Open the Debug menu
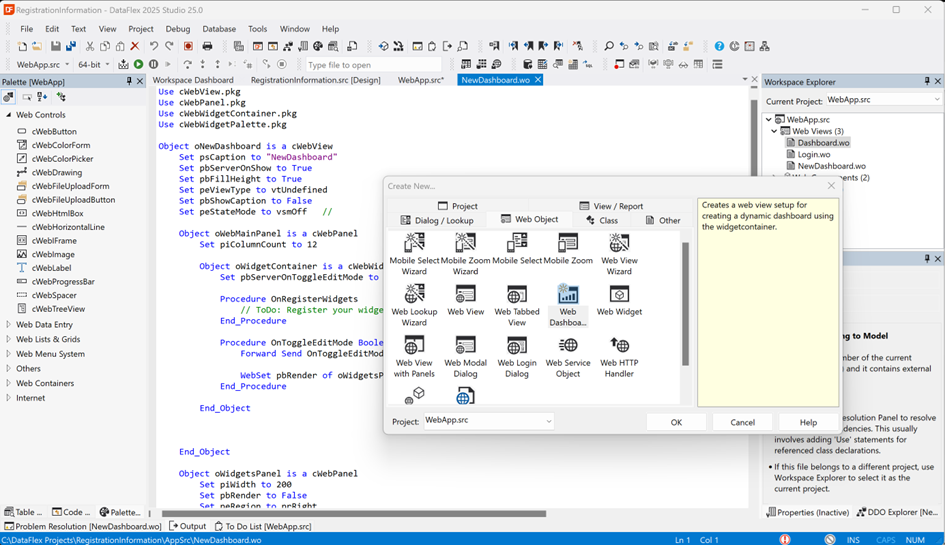The height and width of the screenshot is (545, 945). pos(178,29)
